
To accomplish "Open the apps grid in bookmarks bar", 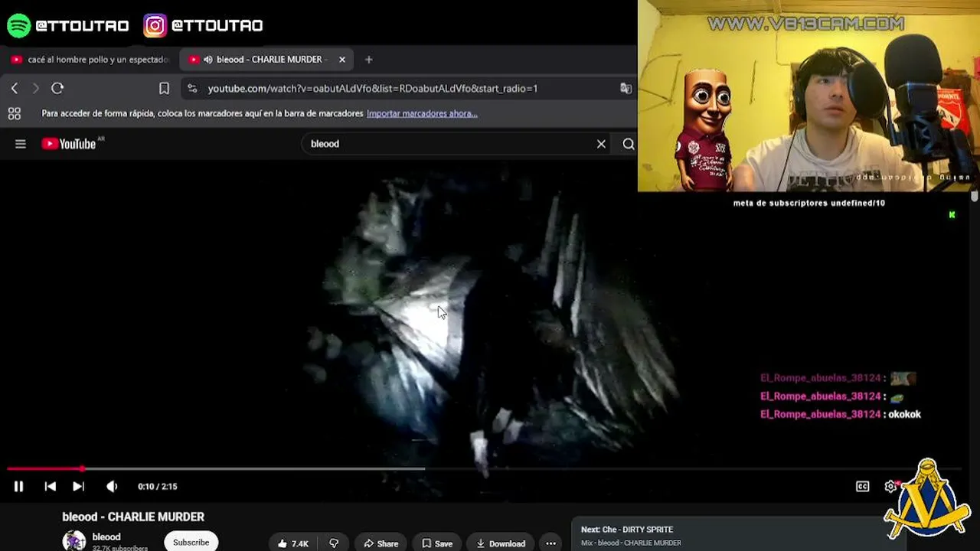I will (x=14, y=113).
